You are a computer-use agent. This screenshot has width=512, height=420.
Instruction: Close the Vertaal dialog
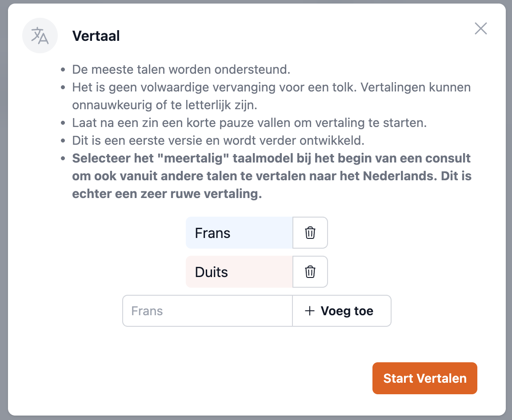click(x=481, y=29)
